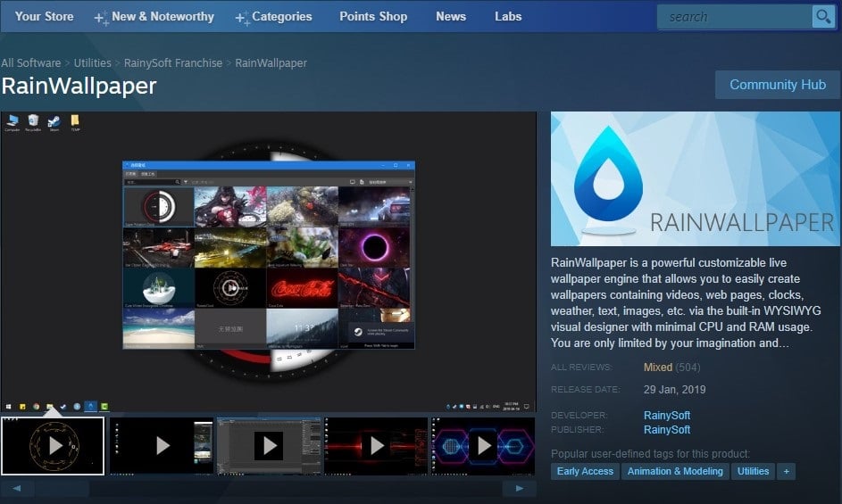Click the search magnifier icon

(x=822, y=17)
